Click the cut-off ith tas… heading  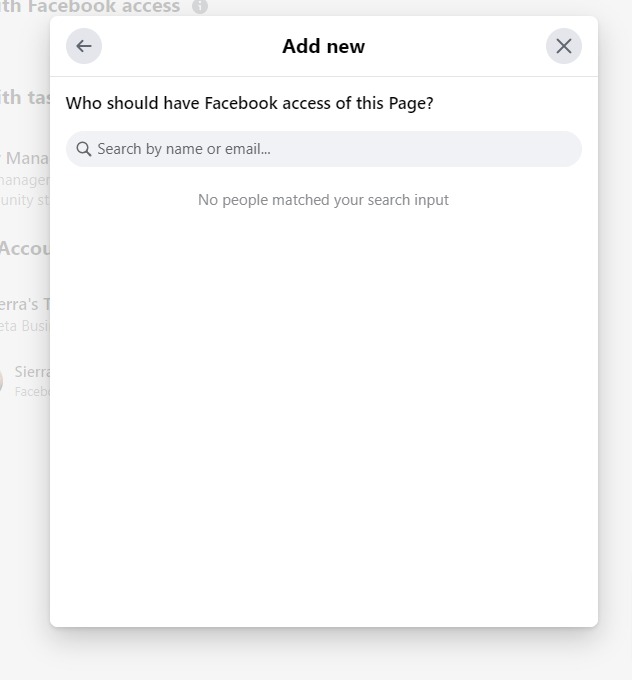(25, 97)
